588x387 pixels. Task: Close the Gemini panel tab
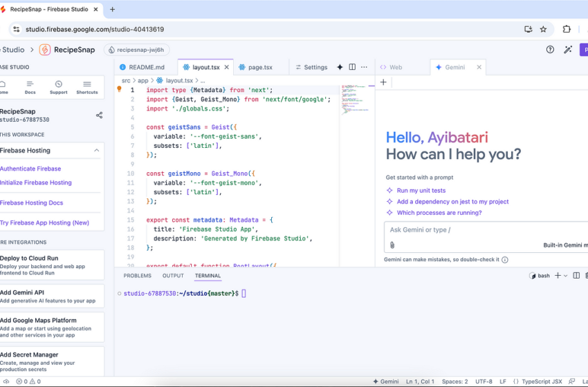(x=479, y=67)
